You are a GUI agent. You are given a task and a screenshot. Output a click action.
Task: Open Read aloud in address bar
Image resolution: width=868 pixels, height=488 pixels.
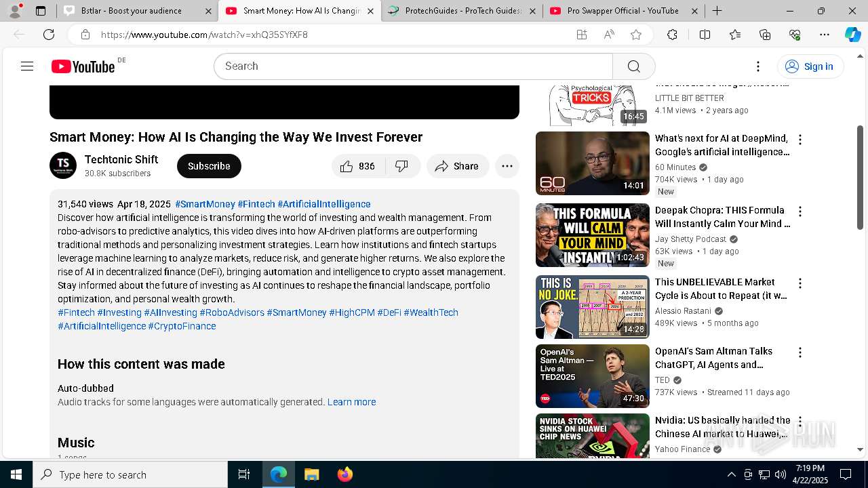tap(609, 35)
